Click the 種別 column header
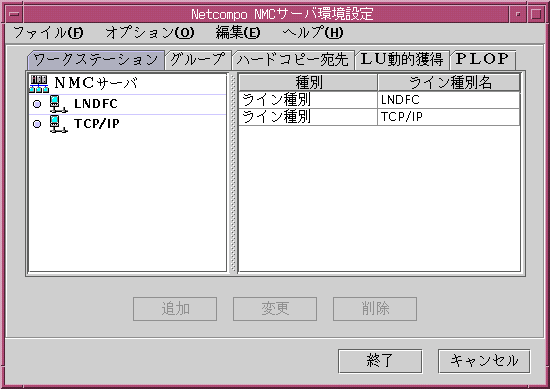This screenshot has height=389, width=550. pos(308,83)
